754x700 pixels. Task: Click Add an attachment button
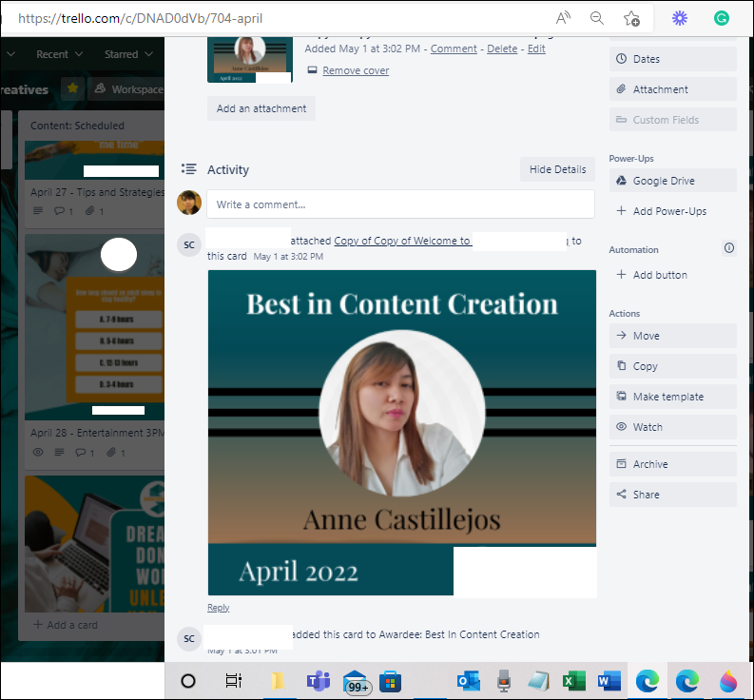pyautogui.click(x=261, y=108)
